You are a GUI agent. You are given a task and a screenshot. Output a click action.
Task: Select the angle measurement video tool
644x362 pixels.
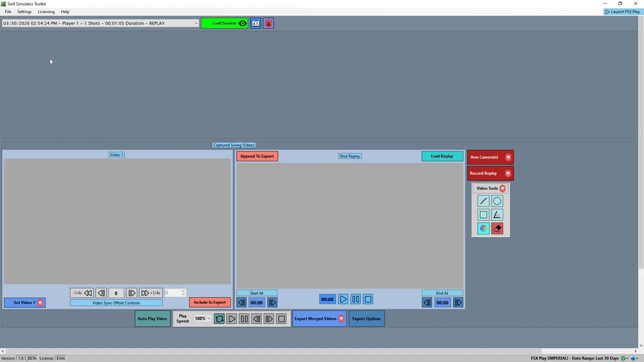497,215
